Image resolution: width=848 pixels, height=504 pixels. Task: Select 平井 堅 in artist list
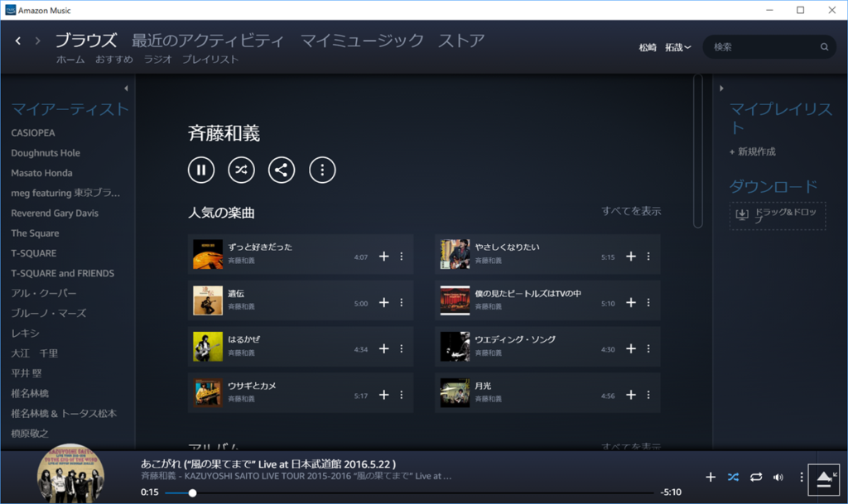pyautogui.click(x=26, y=373)
